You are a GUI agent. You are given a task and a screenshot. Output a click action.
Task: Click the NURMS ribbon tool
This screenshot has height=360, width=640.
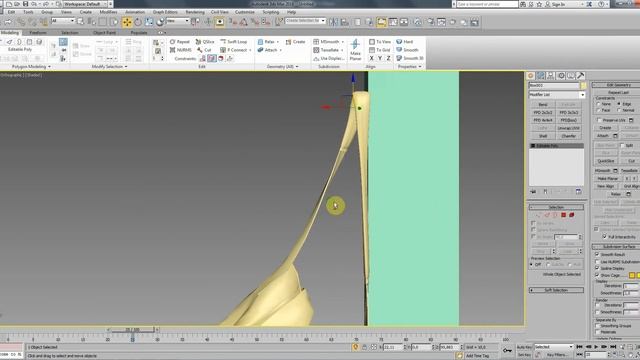point(180,50)
